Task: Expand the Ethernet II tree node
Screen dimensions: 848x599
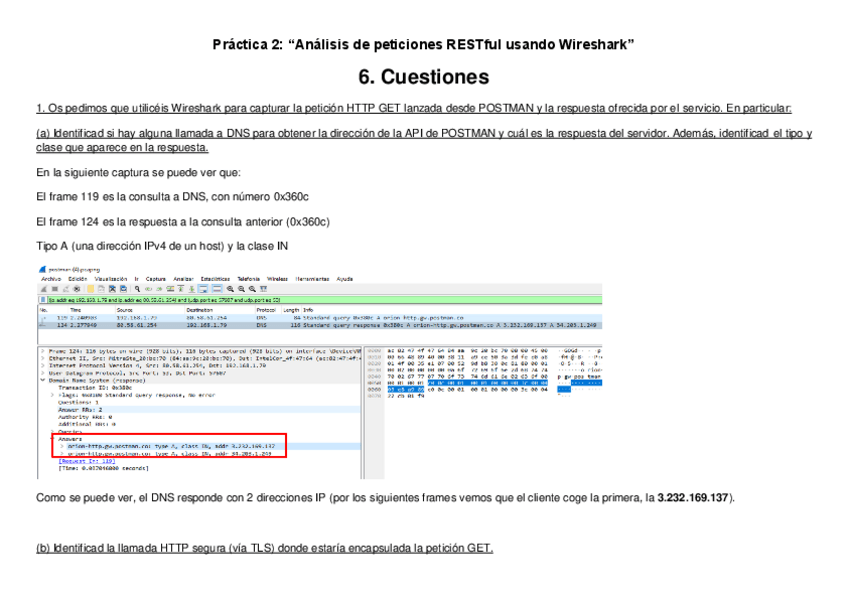Action: [43, 358]
